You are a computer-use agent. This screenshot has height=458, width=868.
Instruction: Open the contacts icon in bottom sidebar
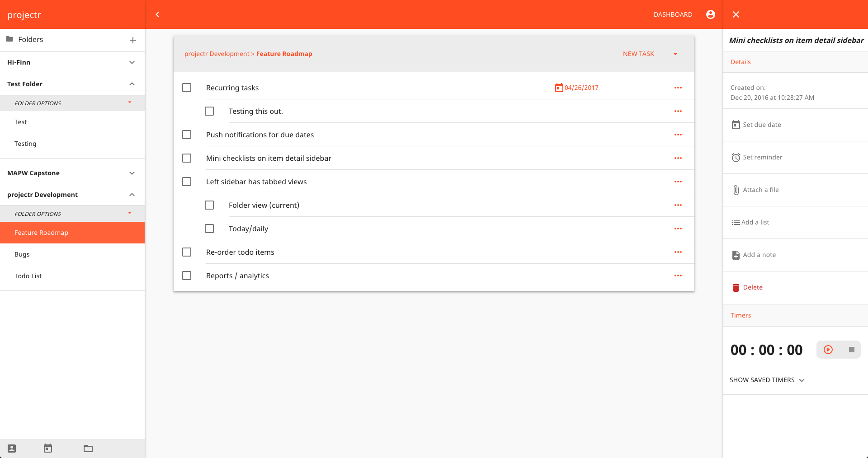click(11, 448)
